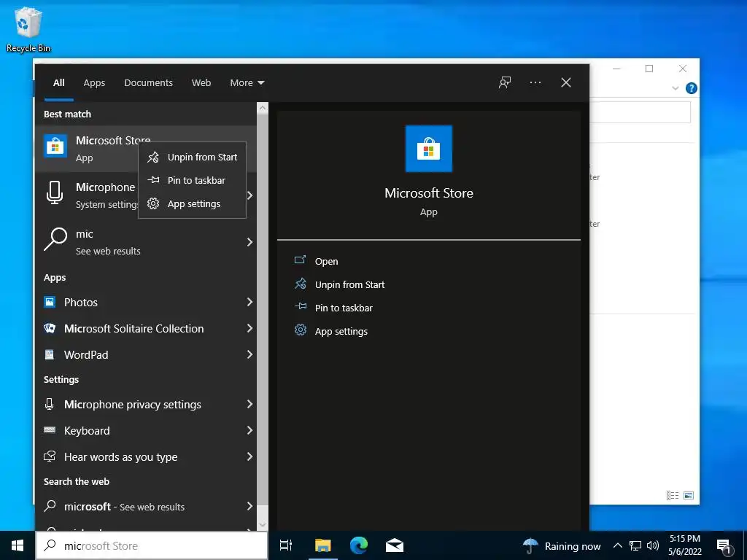Open File Explorer from the taskbar

point(322,545)
